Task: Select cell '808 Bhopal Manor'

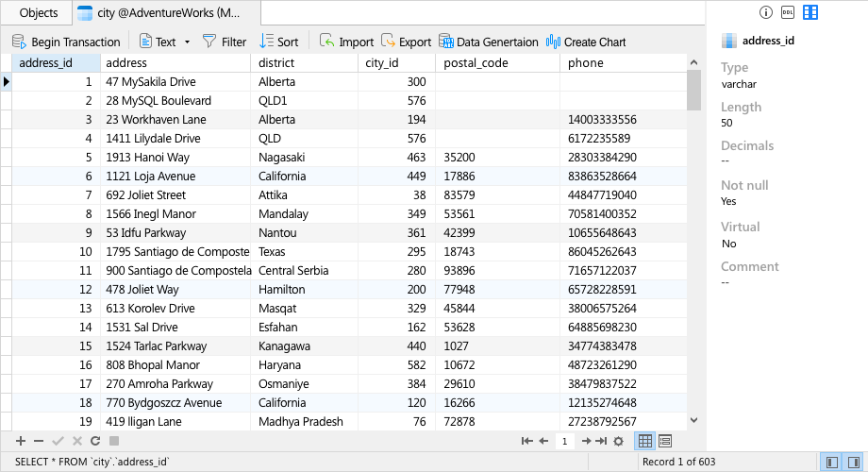Action: [x=175, y=365]
